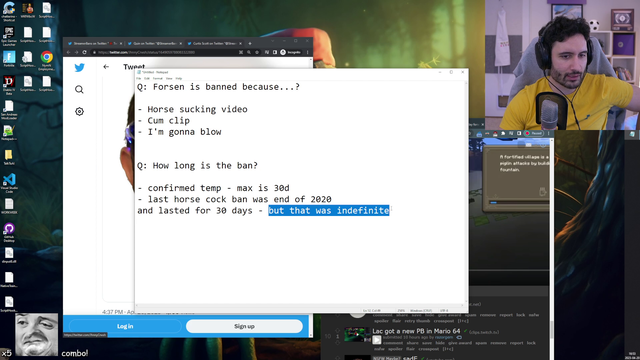The height and width of the screenshot is (360, 640).
Task: Click highlighted text 'but that was indefinite'
Action: point(329,211)
